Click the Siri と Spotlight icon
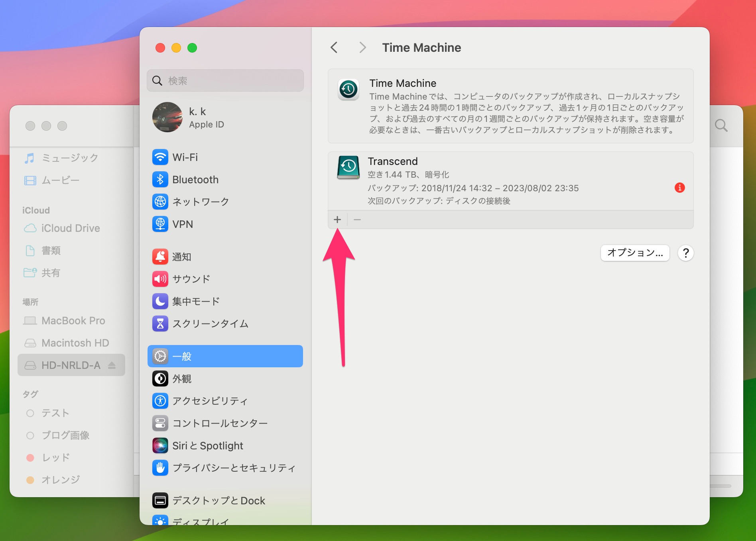Viewport: 756px width, 541px height. (160, 445)
